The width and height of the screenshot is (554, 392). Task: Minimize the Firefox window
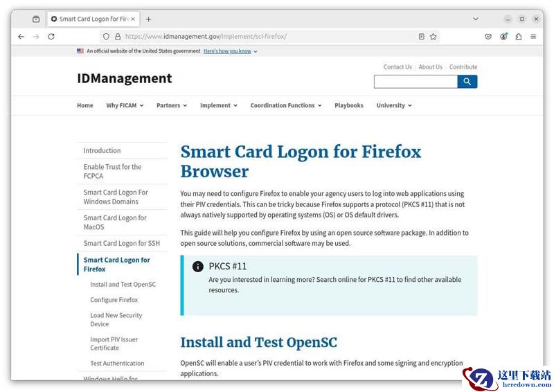tap(508, 19)
